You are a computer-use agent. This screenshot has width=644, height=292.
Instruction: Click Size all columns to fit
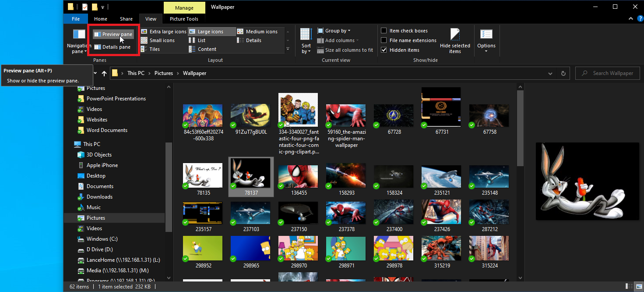point(345,50)
